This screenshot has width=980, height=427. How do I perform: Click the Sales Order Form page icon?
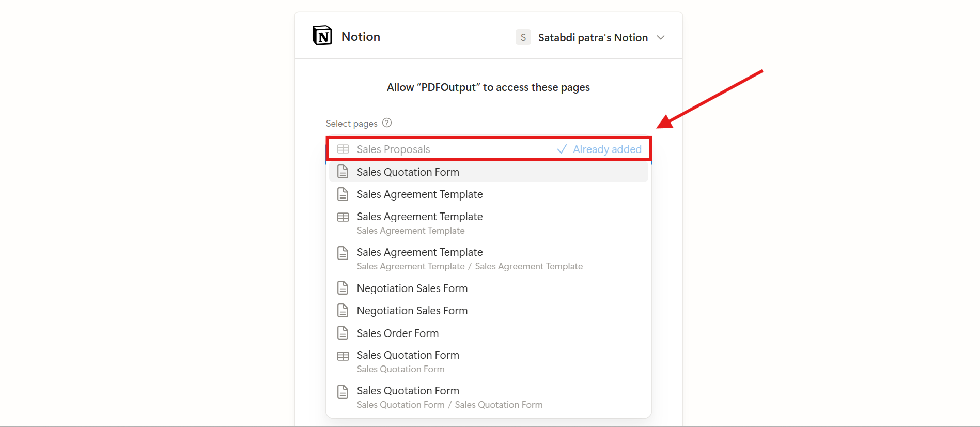click(343, 333)
